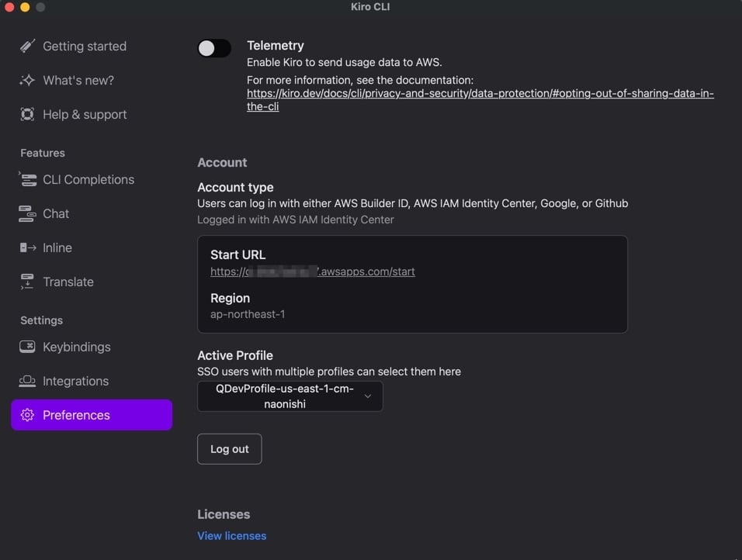
Task: Enable the Telemetry toggle
Action: (x=214, y=48)
